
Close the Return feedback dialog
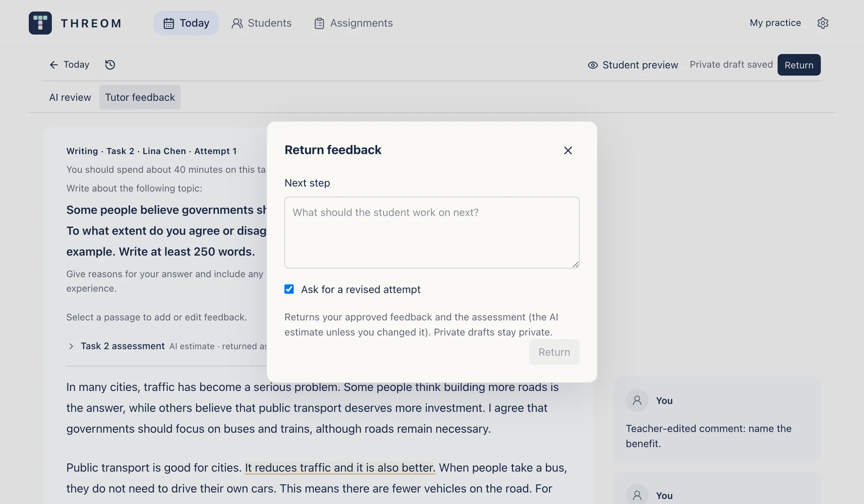tap(568, 150)
